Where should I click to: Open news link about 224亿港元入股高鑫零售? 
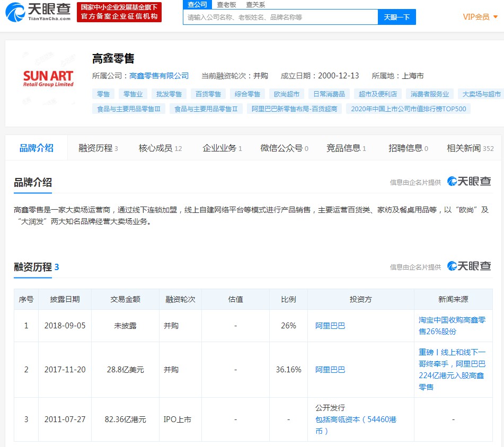tap(452, 370)
